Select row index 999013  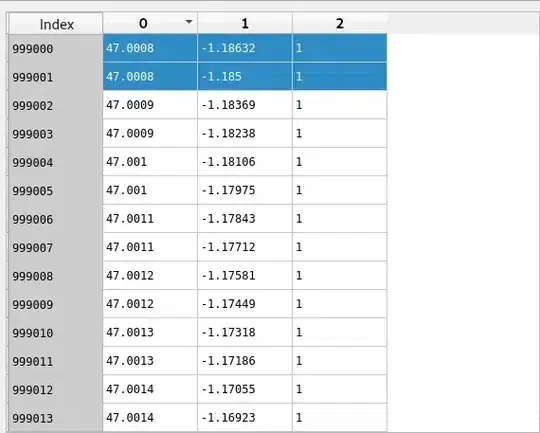point(56,418)
